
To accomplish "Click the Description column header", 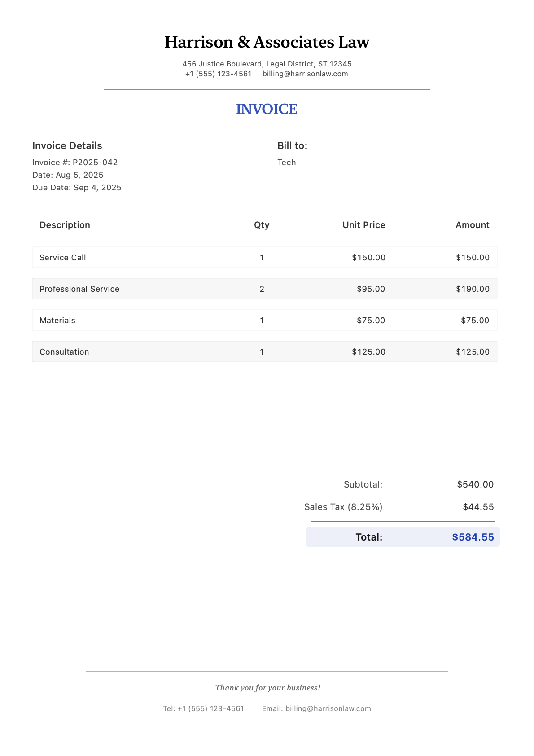I will click(65, 225).
